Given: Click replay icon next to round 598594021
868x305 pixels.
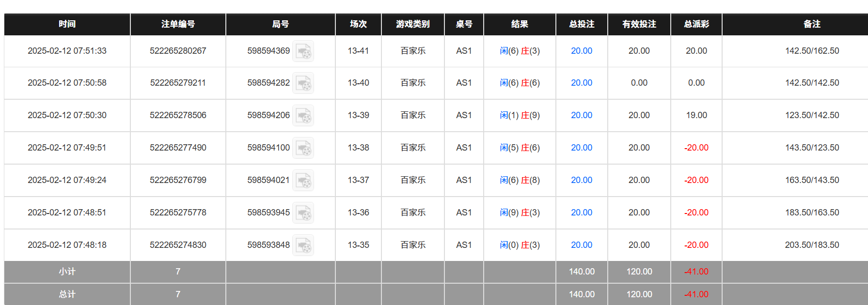Looking at the screenshot, I should click(x=303, y=181).
